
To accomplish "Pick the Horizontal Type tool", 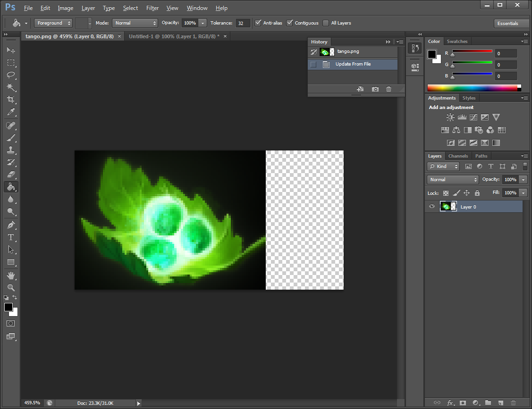I will pyautogui.click(x=11, y=237).
